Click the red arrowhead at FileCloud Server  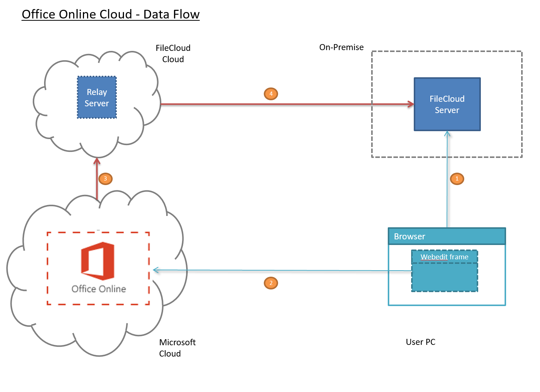pyautogui.click(x=411, y=104)
